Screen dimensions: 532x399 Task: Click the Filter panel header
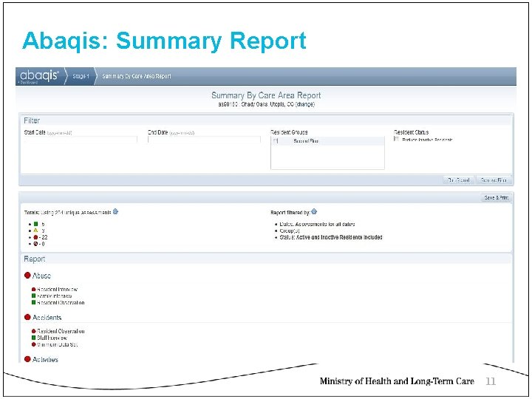pos(266,120)
